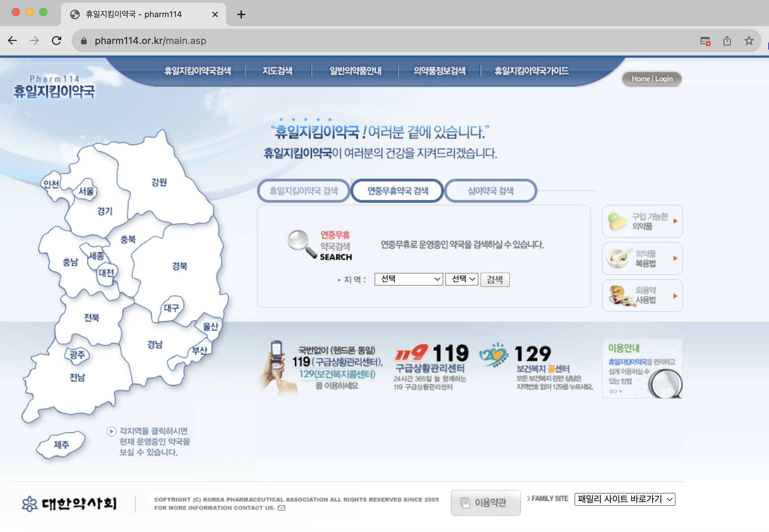Open 의약품정보검색 menu item

coord(439,71)
